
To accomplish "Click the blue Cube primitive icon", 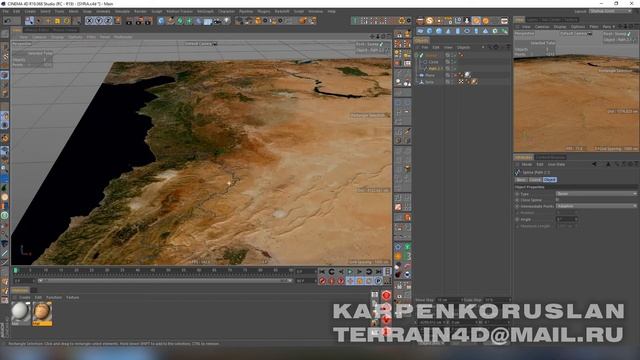I will [x=161, y=21].
